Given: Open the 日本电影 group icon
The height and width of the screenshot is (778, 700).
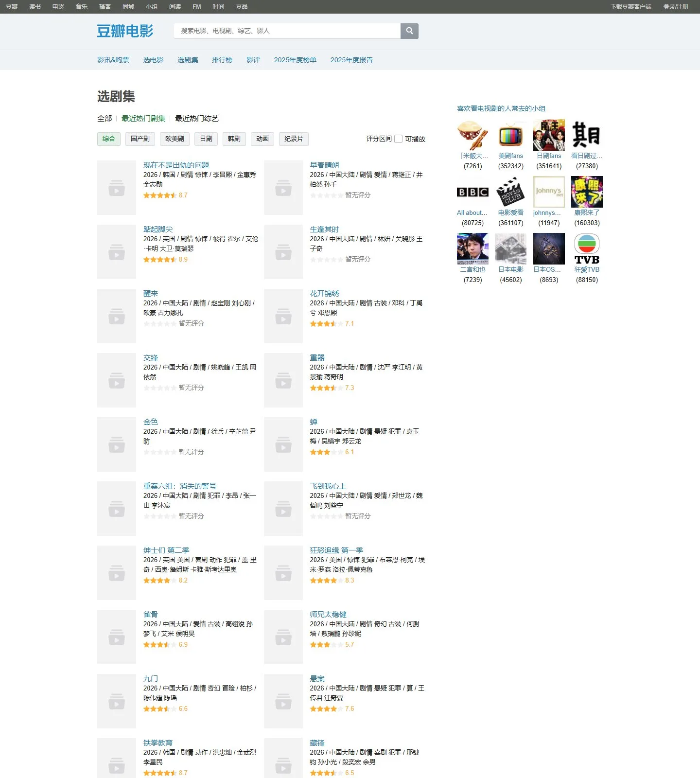Looking at the screenshot, I should click(510, 249).
